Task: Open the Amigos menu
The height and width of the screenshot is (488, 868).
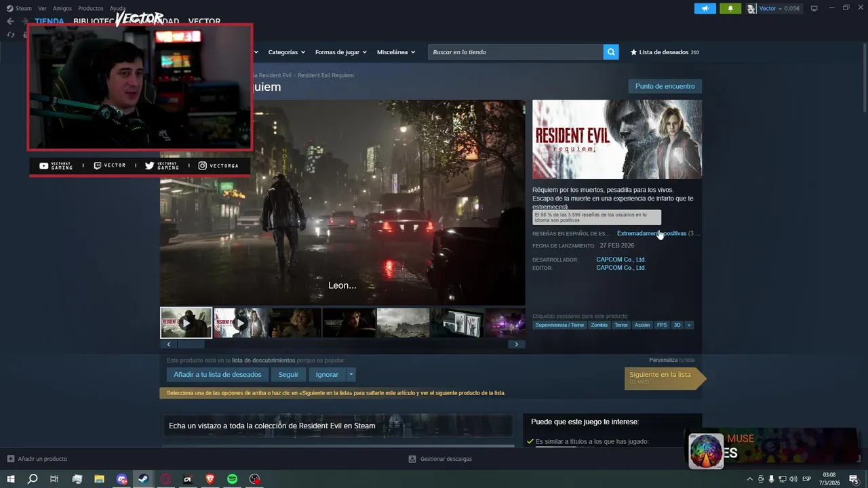Action: tap(62, 9)
